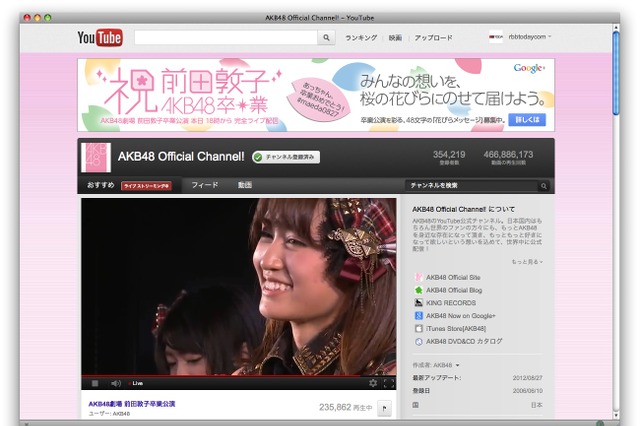The height and width of the screenshot is (426, 640).
Task: Mute the player volume icon
Action: [x=116, y=383]
